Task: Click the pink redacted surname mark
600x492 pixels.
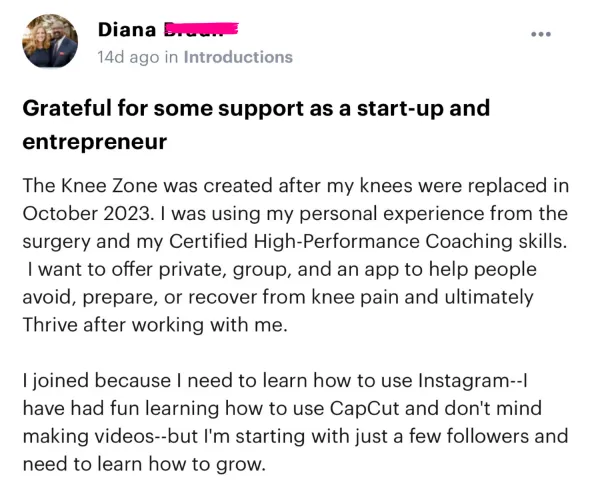Action: pyautogui.click(x=201, y=29)
